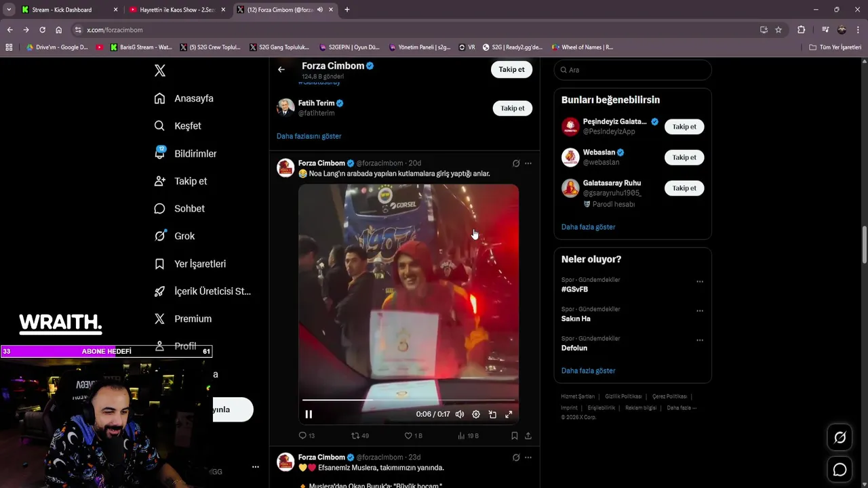
Task: Open more options on Muslera post
Action: [x=528, y=457]
